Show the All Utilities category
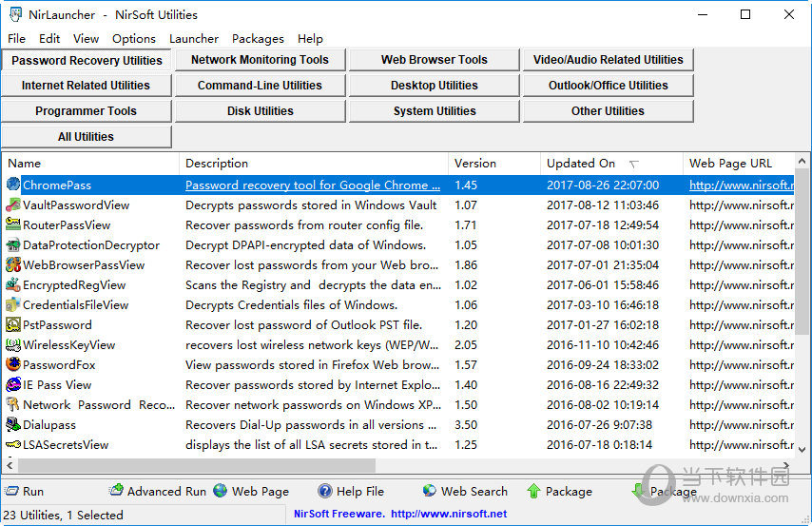 click(x=86, y=137)
